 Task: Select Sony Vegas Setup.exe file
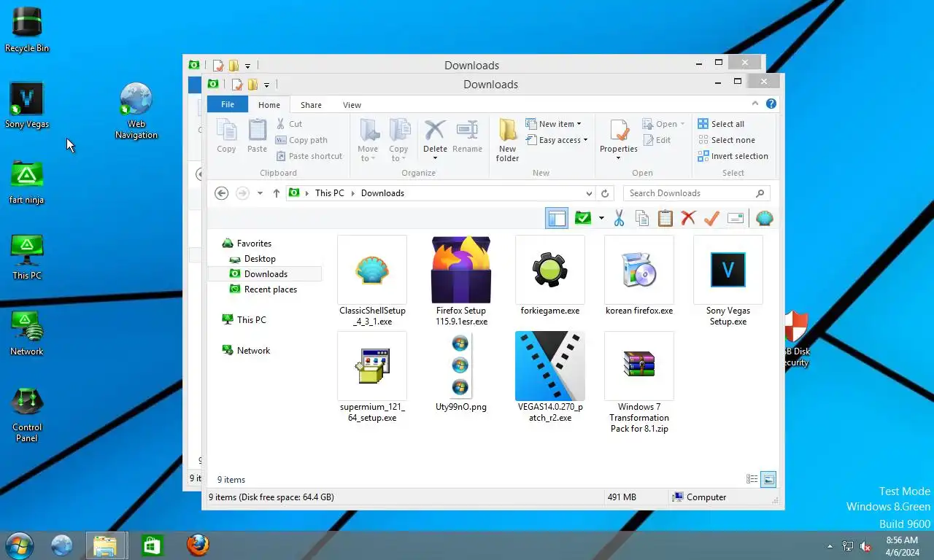(728, 281)
